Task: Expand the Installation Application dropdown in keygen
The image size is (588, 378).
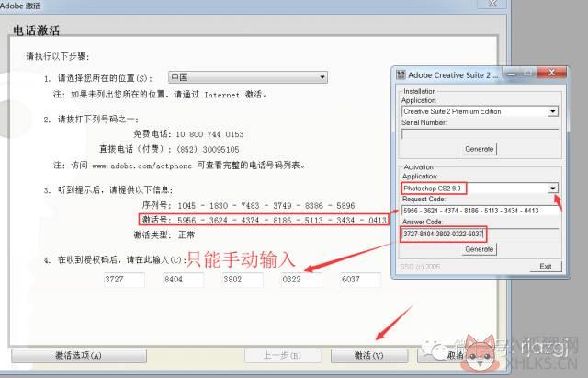Action: click(x=552, y=111)
